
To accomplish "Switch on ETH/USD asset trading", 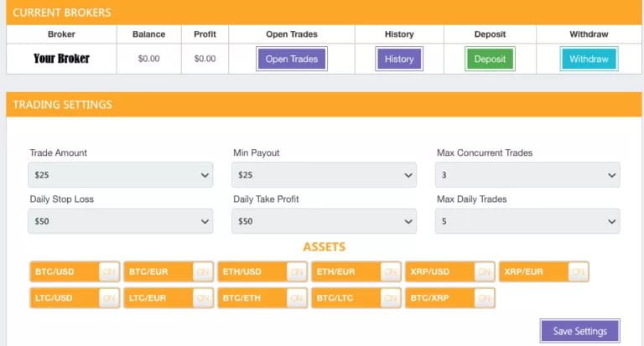I will point(296,271).
